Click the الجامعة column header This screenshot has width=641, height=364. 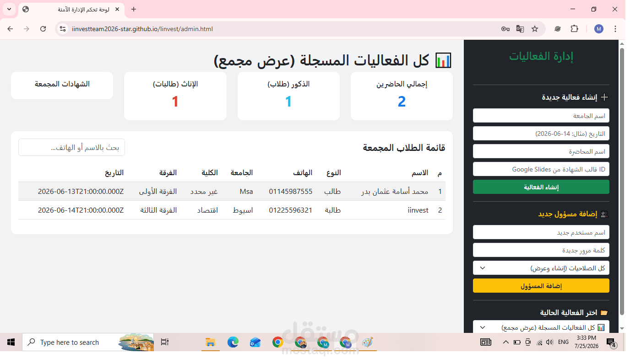tap(242, 172)
